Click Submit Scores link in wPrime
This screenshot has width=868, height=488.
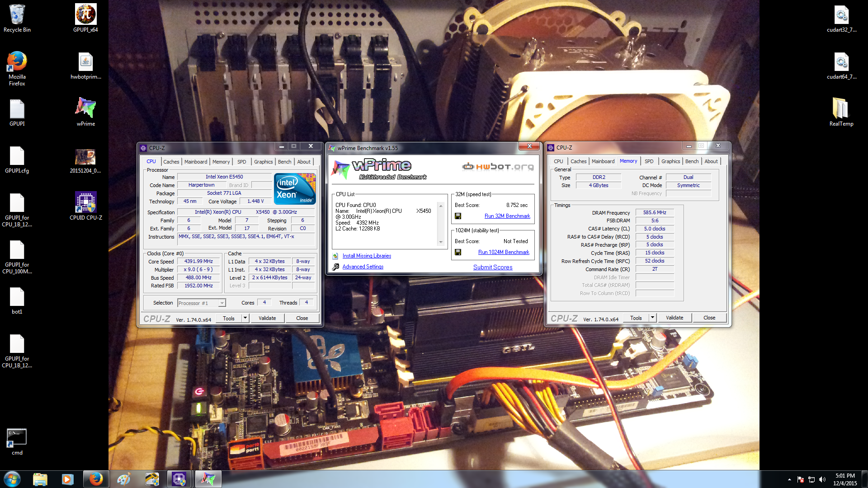coord(493,267)
